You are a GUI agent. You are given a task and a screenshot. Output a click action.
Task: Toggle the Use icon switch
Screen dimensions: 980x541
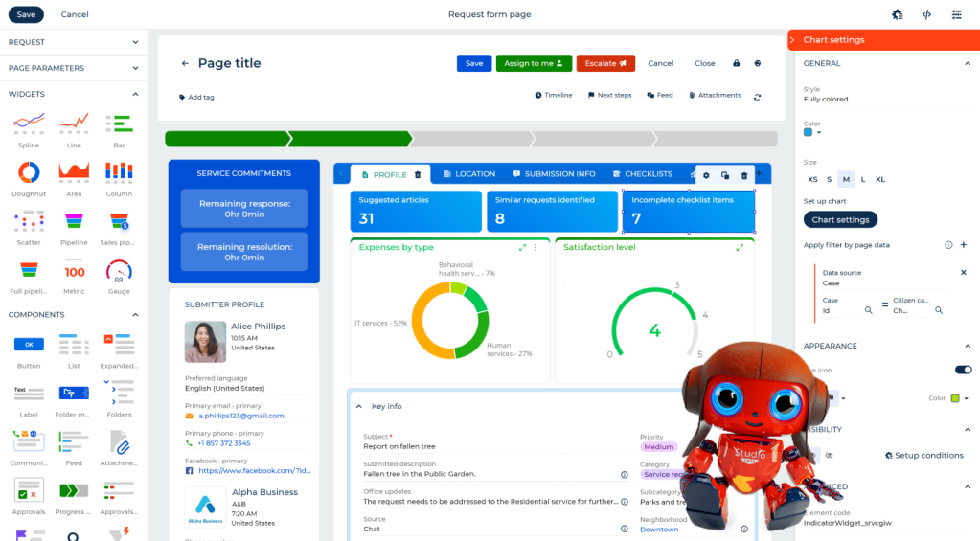click(963, 370)
